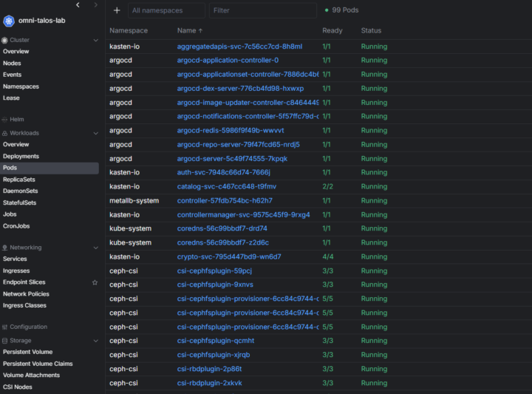The height and width of the screenshot is (394, 532).
Task: Open the Helm section icon
Action: point(4,120)
